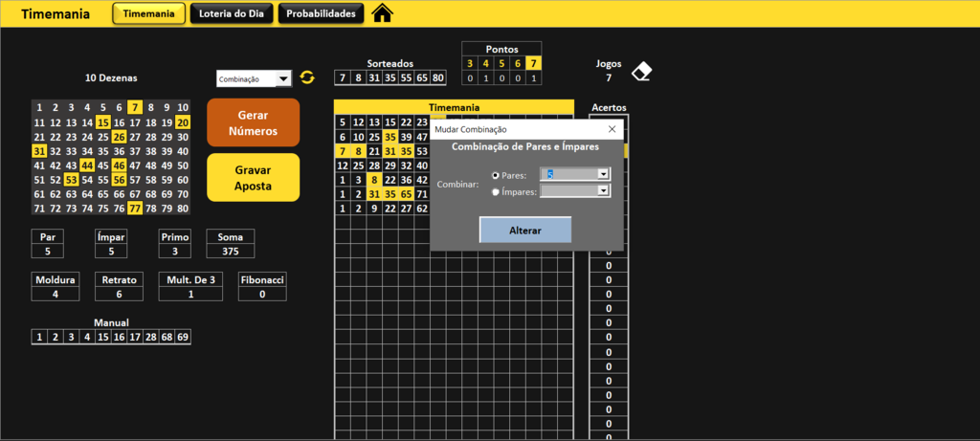Toggle number 44 in the number grid
Image resolution: width=980 pixels, height=441 pixels.
(87, 165)
